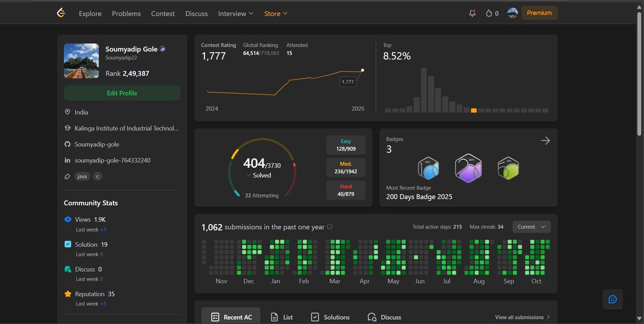
Task: Click the 404 solved progress ring
Action: [262, 168]
